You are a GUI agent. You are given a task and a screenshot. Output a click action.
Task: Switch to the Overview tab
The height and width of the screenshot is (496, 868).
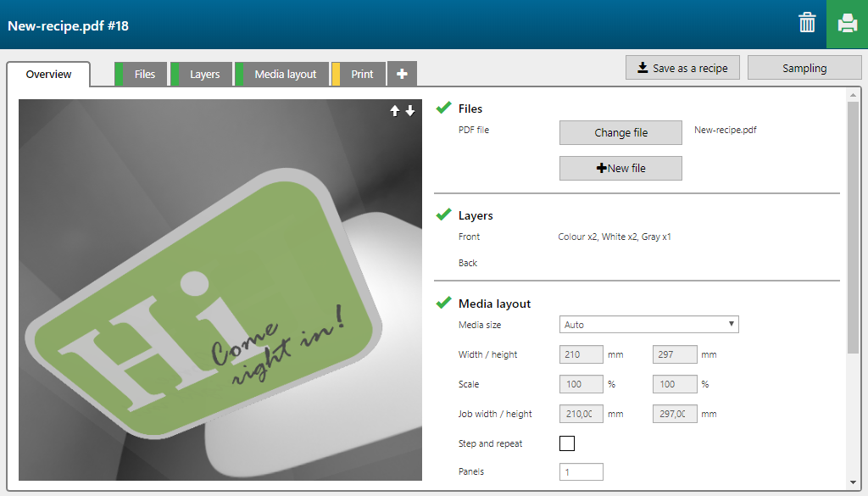tap(48, 74)
